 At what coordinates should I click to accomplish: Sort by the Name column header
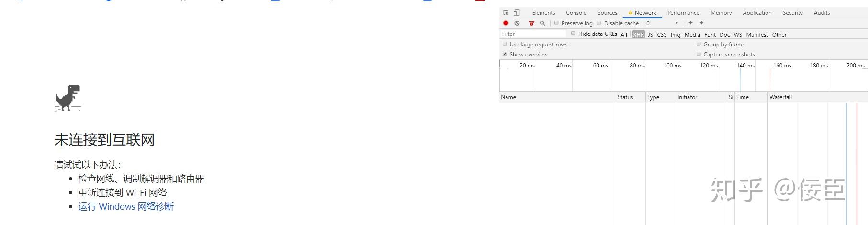tap(557, 97)
